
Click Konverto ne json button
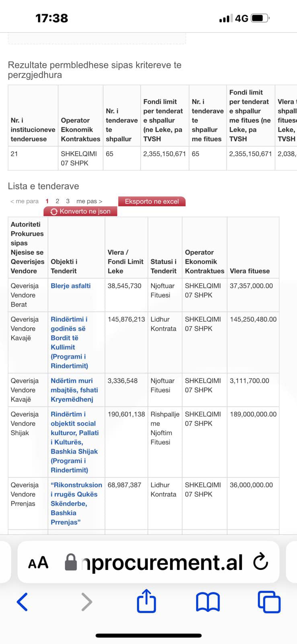click(80, 211)
